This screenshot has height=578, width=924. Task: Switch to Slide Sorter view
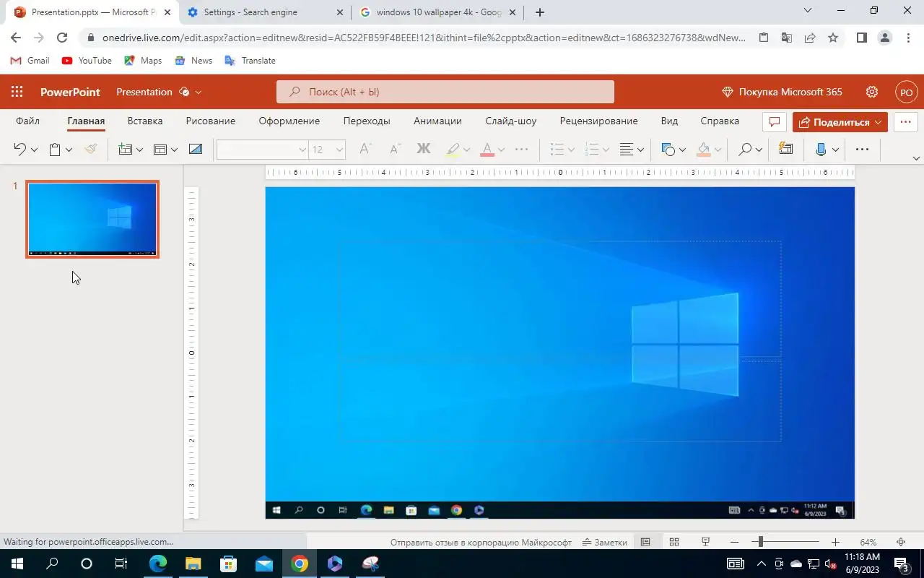[674, 542]
